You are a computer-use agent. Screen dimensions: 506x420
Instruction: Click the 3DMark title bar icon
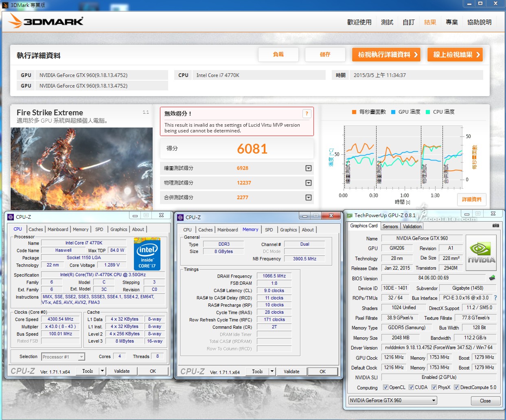[5, 5]
